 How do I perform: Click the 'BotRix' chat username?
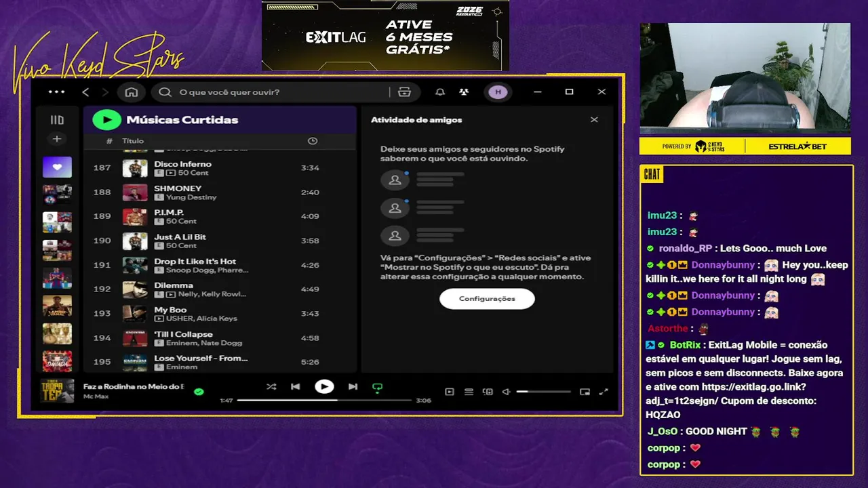tap(684, 345)
